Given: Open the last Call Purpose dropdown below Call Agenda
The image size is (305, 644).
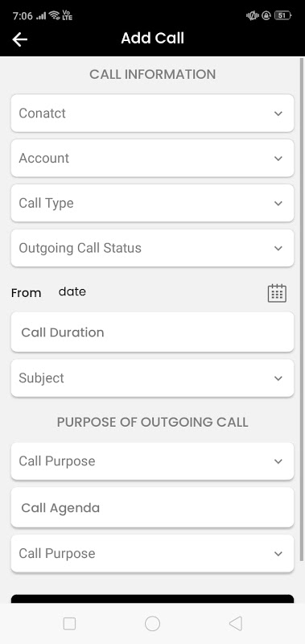Looking at the screenshot, I should click(152, 554).
